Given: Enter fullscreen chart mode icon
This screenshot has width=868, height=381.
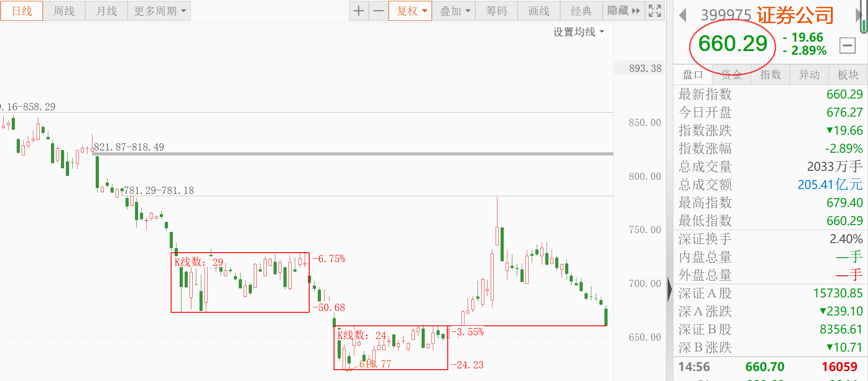Looking at the screenshot, I should tap(655, 11).
